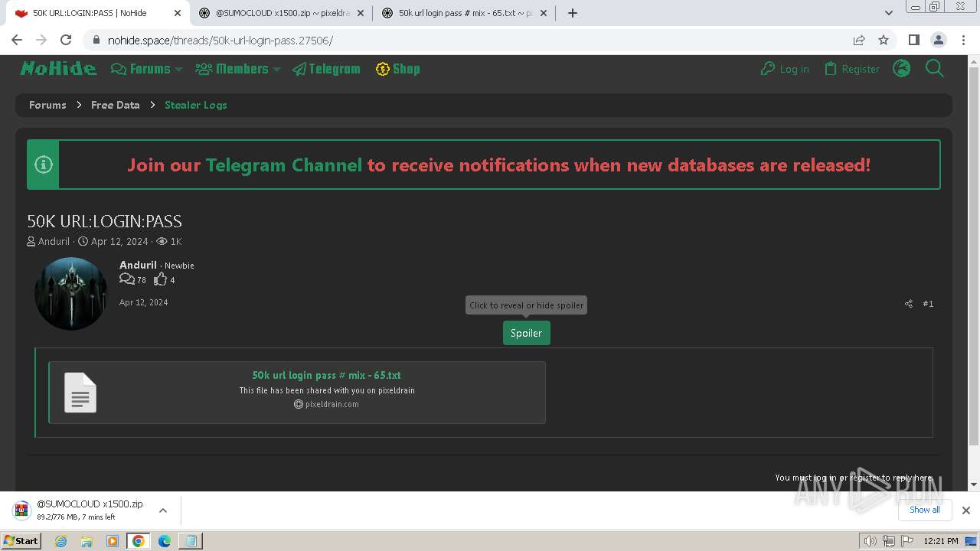Open the Telegram Channel link in banner

pos(284,165)
